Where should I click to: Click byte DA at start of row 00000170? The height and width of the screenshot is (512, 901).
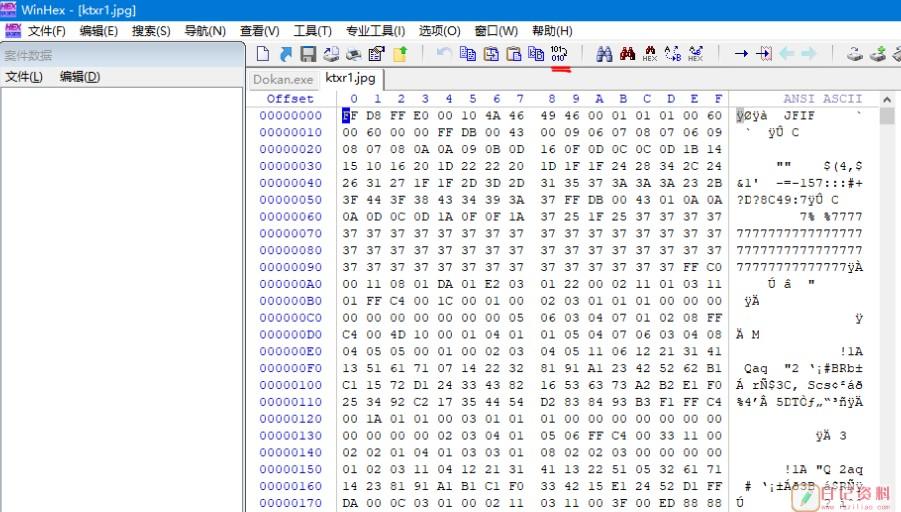[x=349, y=503]
